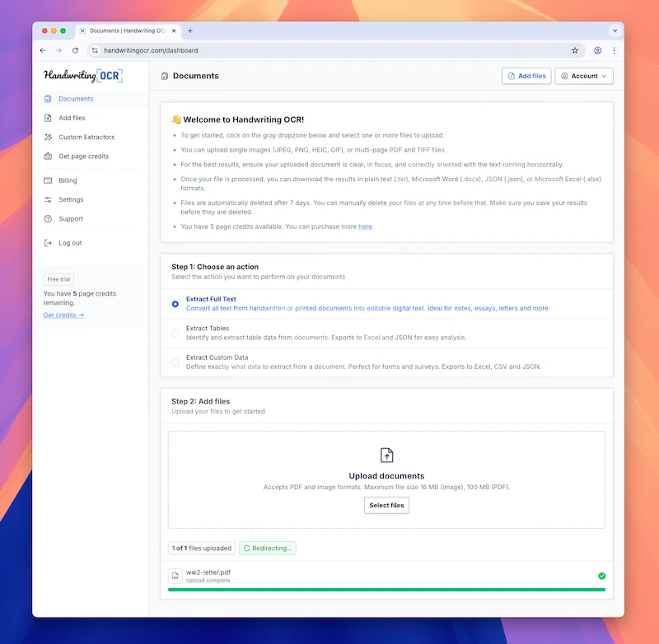The height and width of the screenshot is (644, 659).
Task: Open the Account dropdown menu
Action: point(584,76)
